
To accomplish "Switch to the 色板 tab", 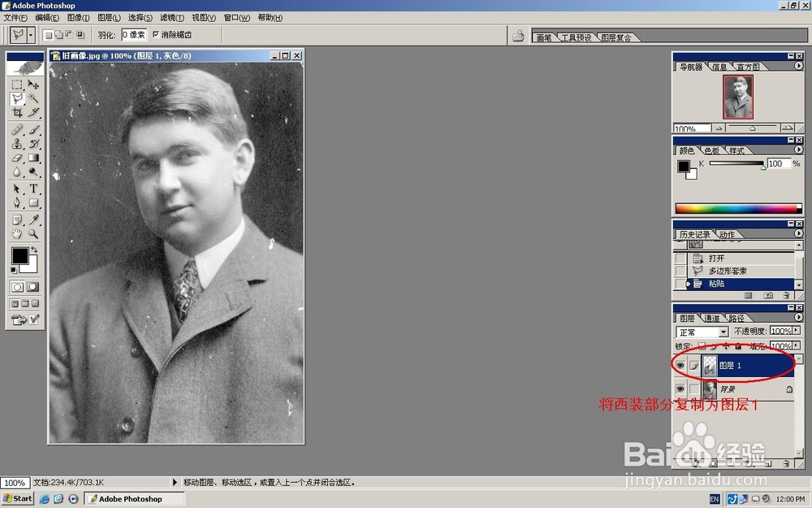I will click(712, 150).
